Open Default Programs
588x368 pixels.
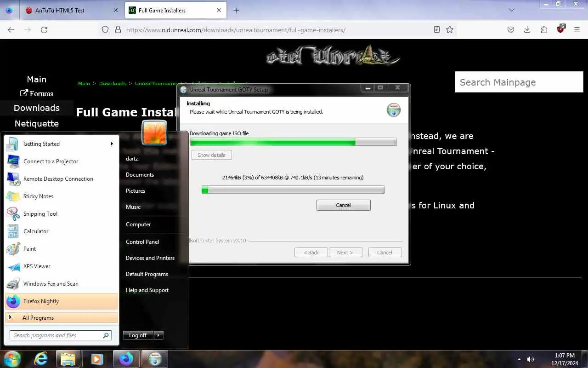click(x=147, y=274)
